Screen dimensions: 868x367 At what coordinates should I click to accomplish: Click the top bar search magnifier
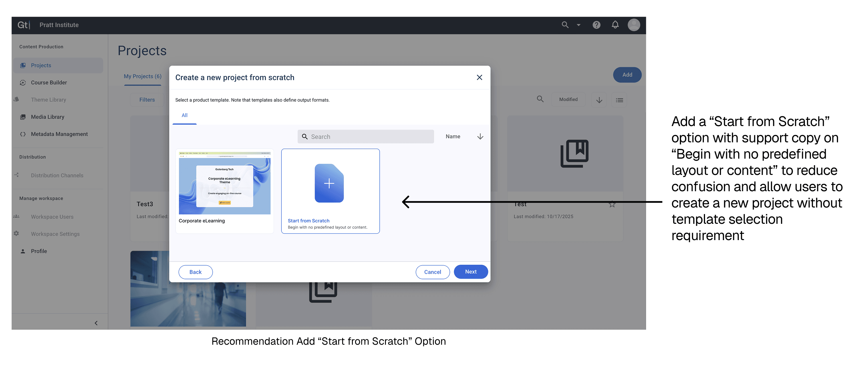pos(565,25)
